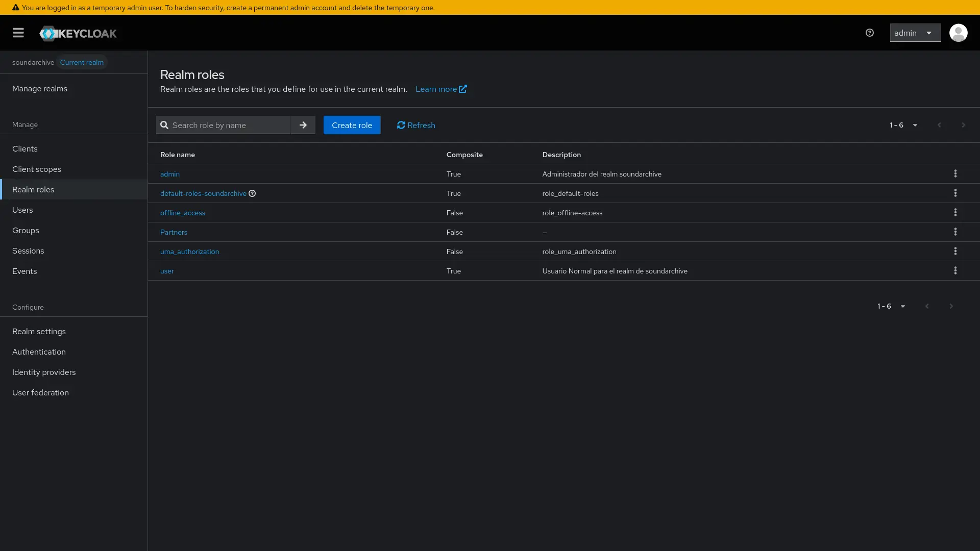980x551 pixels.
Task: Click the Create role button
Action: [352, 125]
